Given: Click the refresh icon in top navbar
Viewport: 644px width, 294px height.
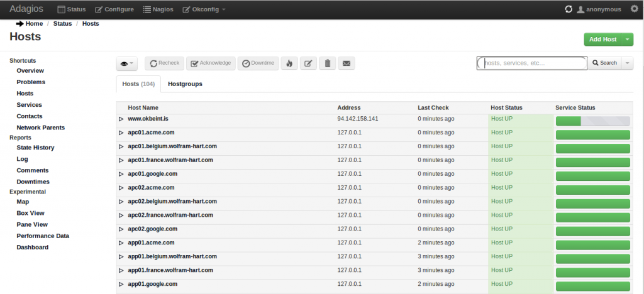Looking at the screenshot, I should click(x=569, y=9).
